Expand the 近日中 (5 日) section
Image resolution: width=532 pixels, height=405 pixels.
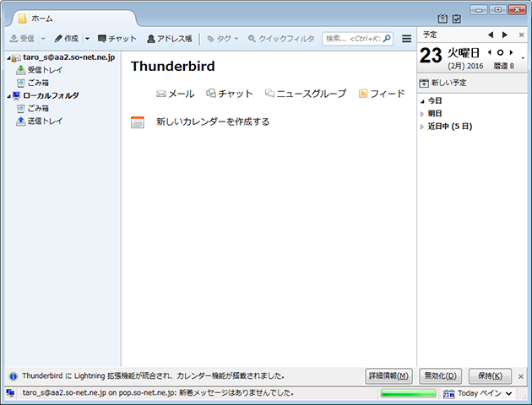[x=422, y=127]
